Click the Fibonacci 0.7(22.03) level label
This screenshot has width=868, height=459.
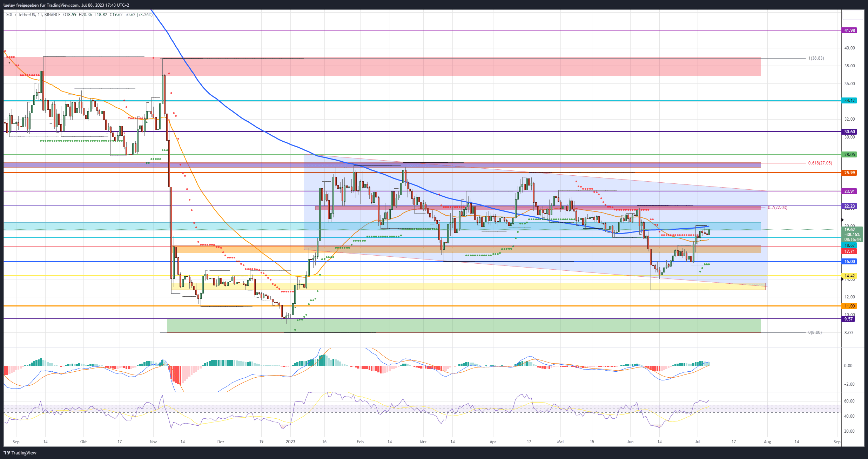(x=778, y=208)
